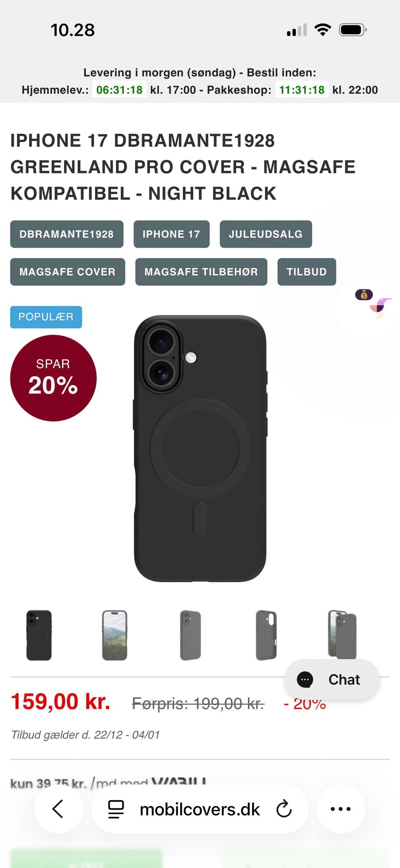Select the third angled cover thumbnail
Screen dimensions: 400x868
point(190,635)
